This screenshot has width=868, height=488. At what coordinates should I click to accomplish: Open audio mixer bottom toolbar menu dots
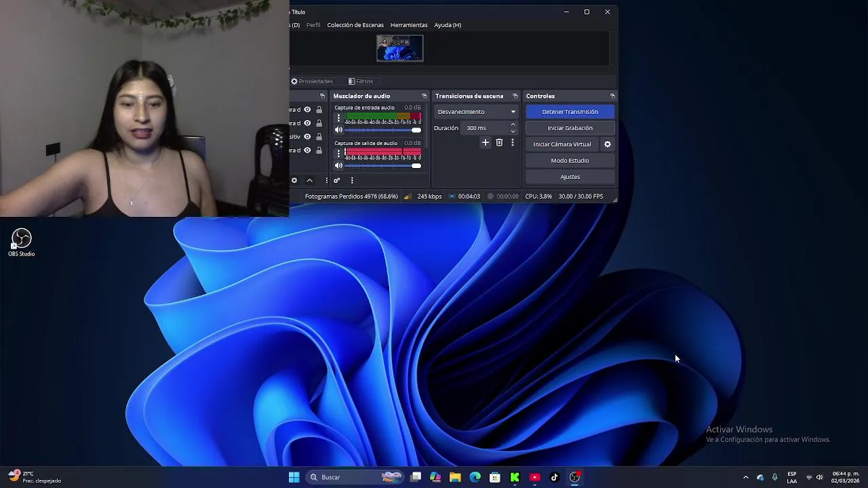352,180
